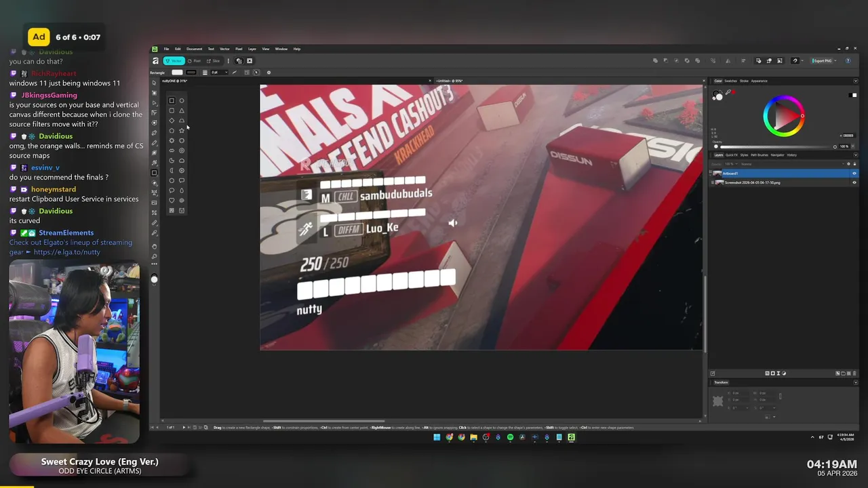Image resolution: width=868 pixels, height=488 pixels.
Task: Pick the Tear drop shape
Action: [182, 190]
